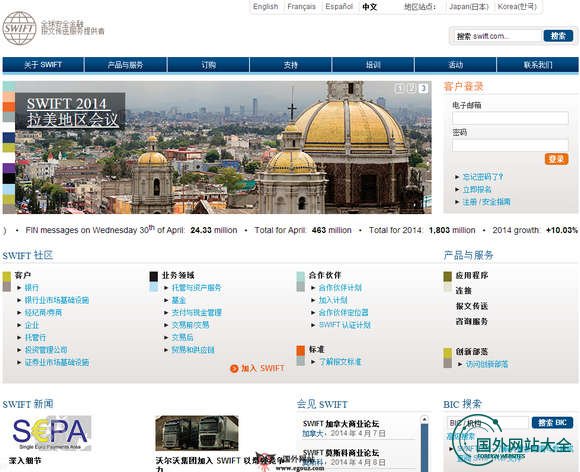580x472 pixels.
Task: Open the 了解报文标准 link
Action: pyautogui.click(x=340, y=362)
